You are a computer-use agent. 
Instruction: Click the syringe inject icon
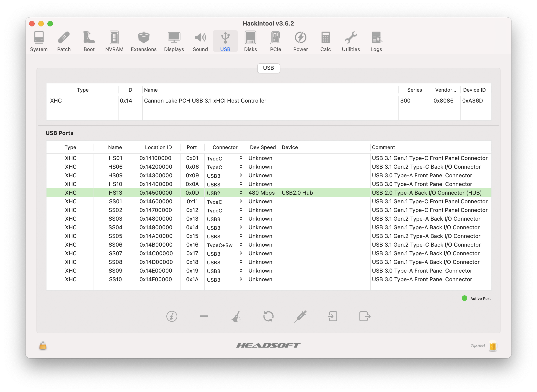(301, 316)
